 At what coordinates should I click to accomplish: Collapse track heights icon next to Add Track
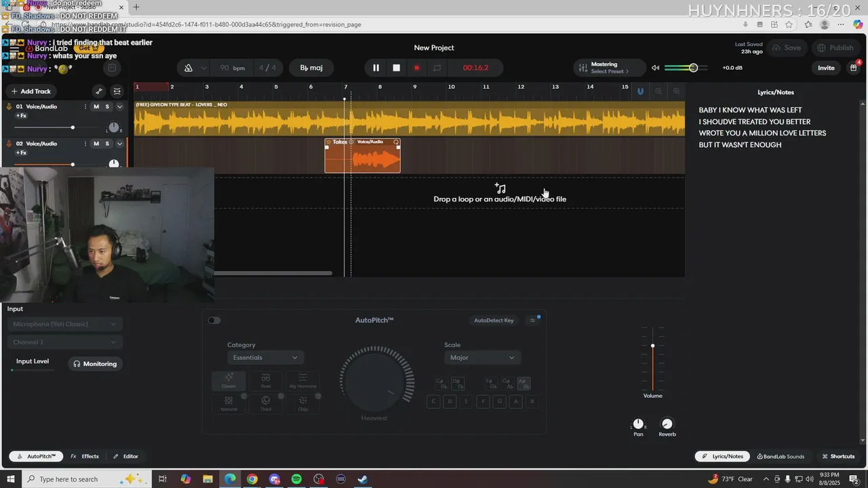coord(117,91)
